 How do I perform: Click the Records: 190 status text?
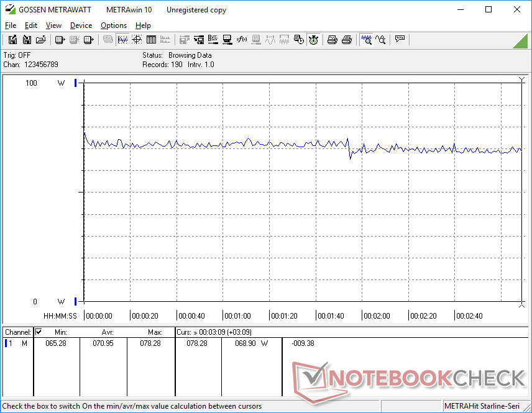click(162, 65)
